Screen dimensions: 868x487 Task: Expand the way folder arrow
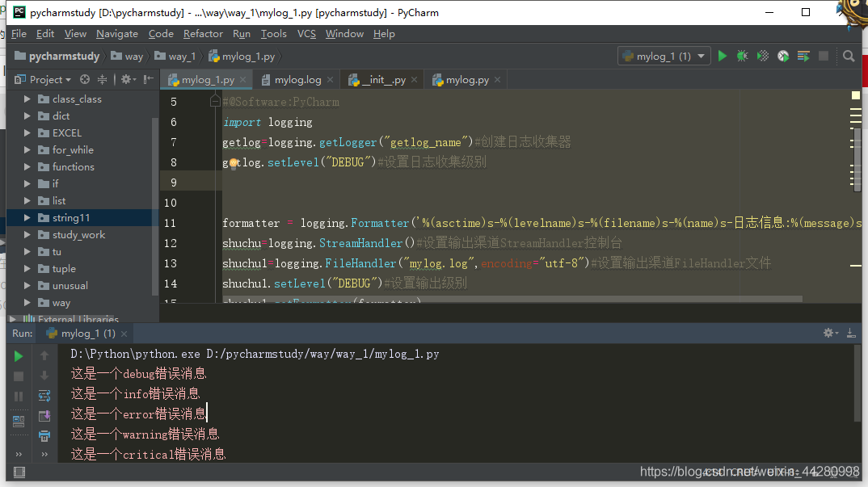point(27,303)
